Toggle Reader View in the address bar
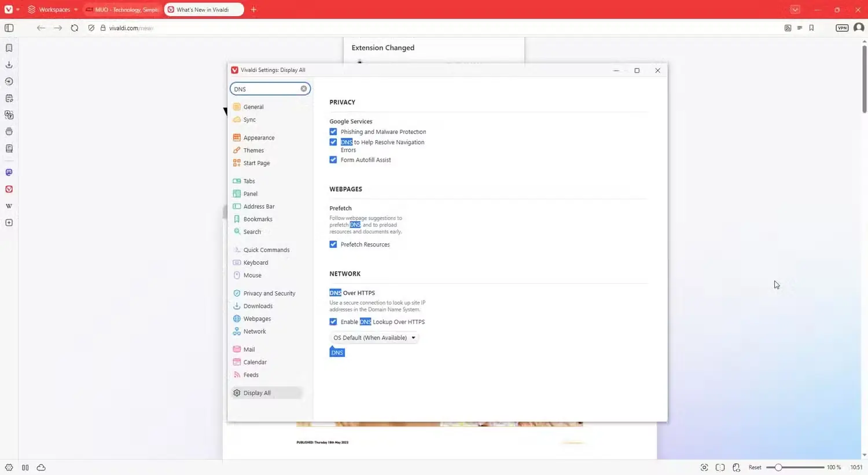 click(800, 28)
